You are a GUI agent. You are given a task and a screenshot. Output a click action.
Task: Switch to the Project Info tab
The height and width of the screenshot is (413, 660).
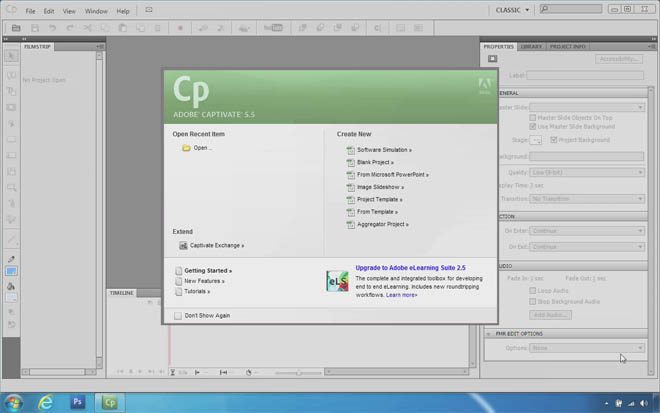567,47
